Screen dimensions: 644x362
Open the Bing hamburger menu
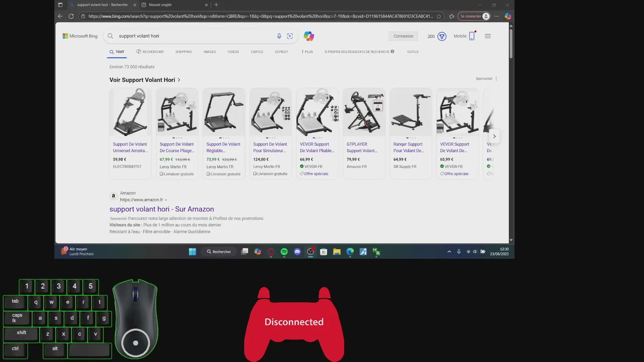[x=488, y=36]
